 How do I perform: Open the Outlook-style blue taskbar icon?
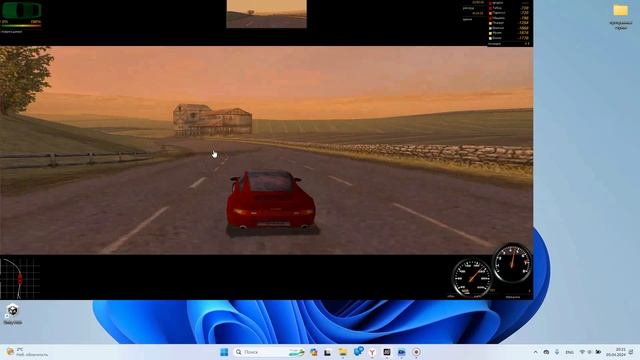click(358, 351)
